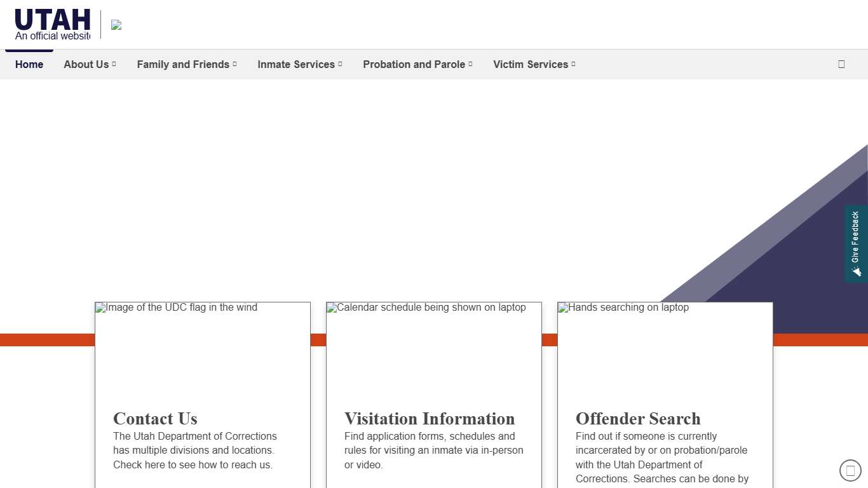Click the round icon in the bottom-right corner

pos(850,471)
